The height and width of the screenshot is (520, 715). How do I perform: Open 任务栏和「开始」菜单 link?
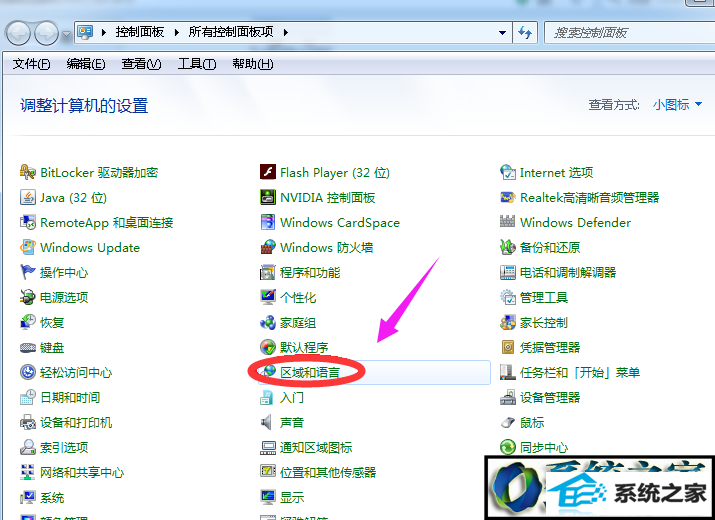[x=580, y=372]
